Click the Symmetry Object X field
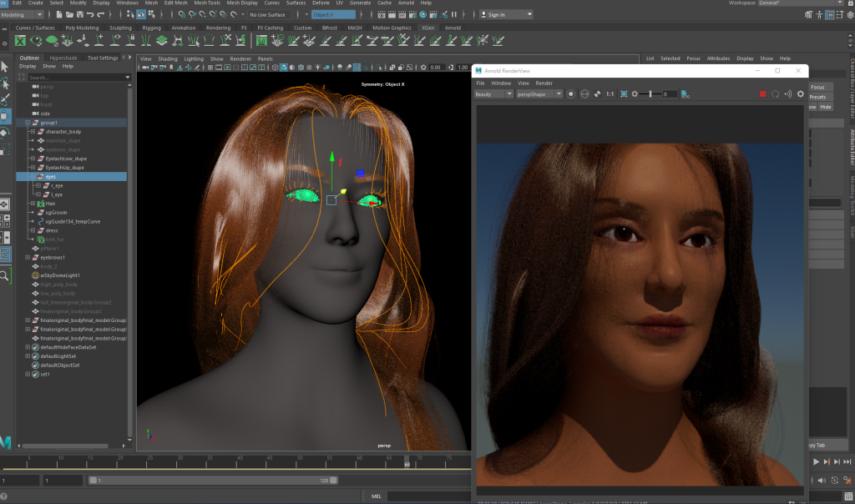The width and height of the screenshot is (855, 504). click(x=333, y=15)
